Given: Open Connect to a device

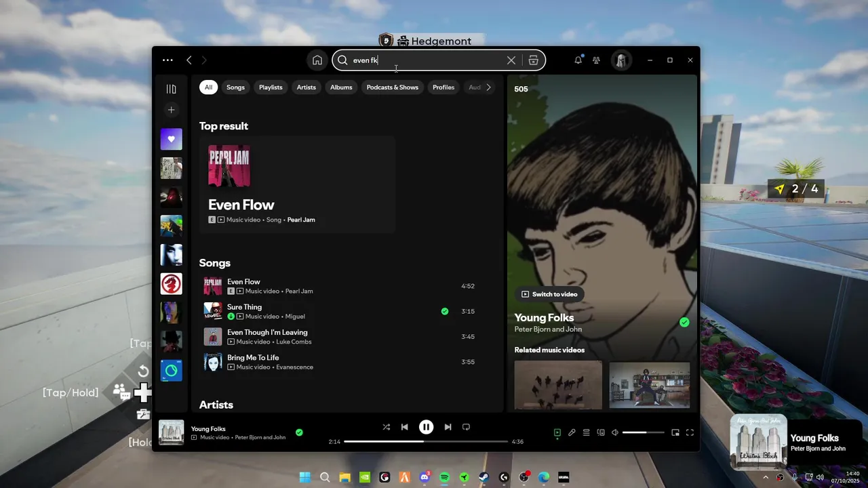Looking at the screenshot, I should point(601,432).
